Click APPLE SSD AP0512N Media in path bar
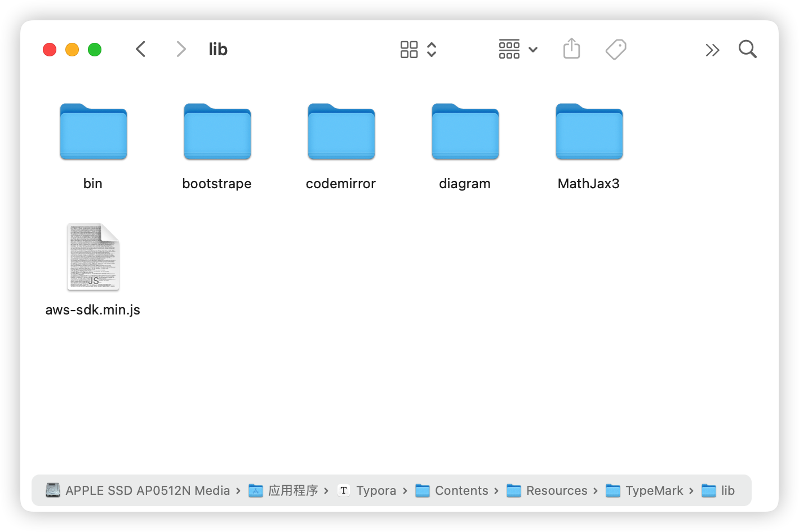The width and height of the screenshot is (799, 532). point(138,490)
